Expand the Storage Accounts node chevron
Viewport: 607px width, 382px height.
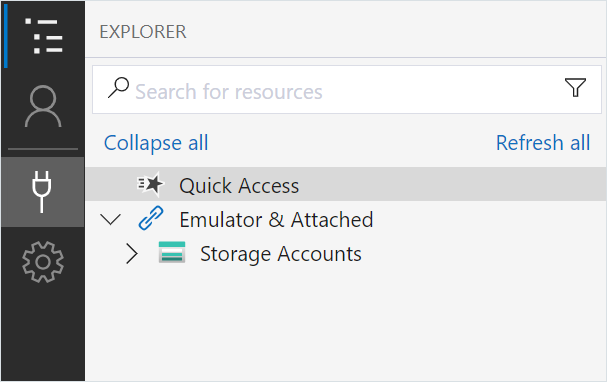(x=132, y=254)
